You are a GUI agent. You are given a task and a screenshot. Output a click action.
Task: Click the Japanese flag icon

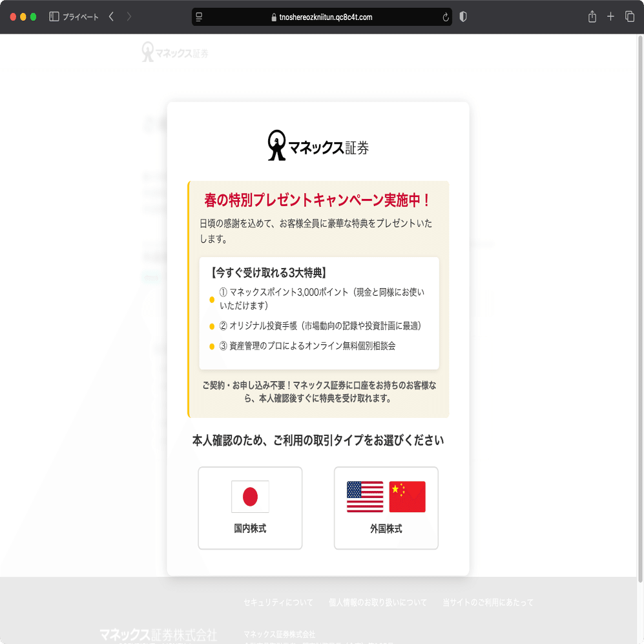[250, 497]
